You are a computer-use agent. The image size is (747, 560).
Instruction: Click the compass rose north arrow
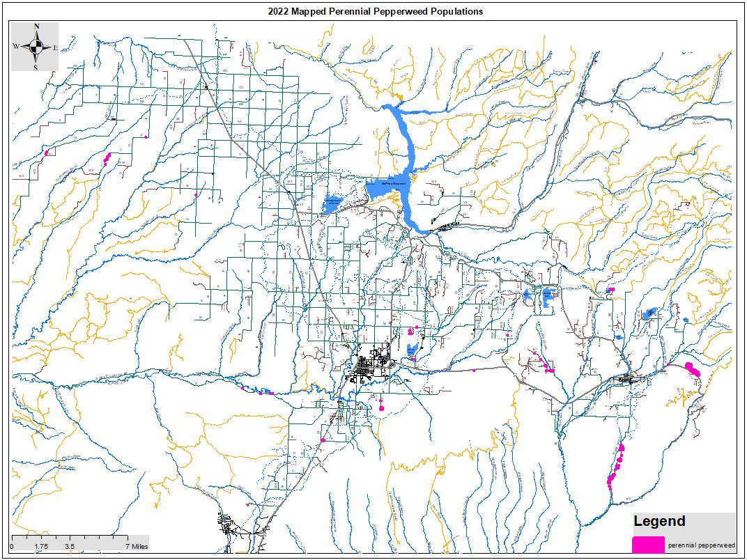(x=36, y=29)
